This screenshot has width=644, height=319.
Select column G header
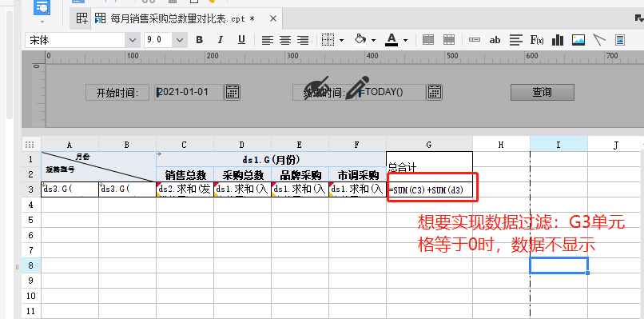(429, 144)
